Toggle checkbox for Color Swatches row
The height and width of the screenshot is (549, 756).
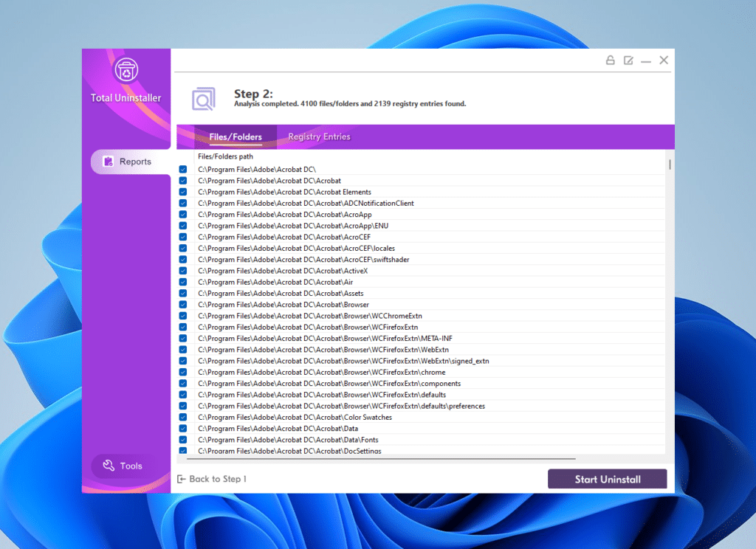[183, 418]
